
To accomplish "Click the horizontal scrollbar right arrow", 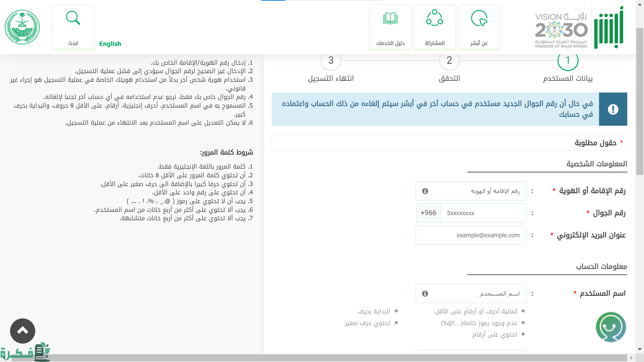I will (632, 358).
